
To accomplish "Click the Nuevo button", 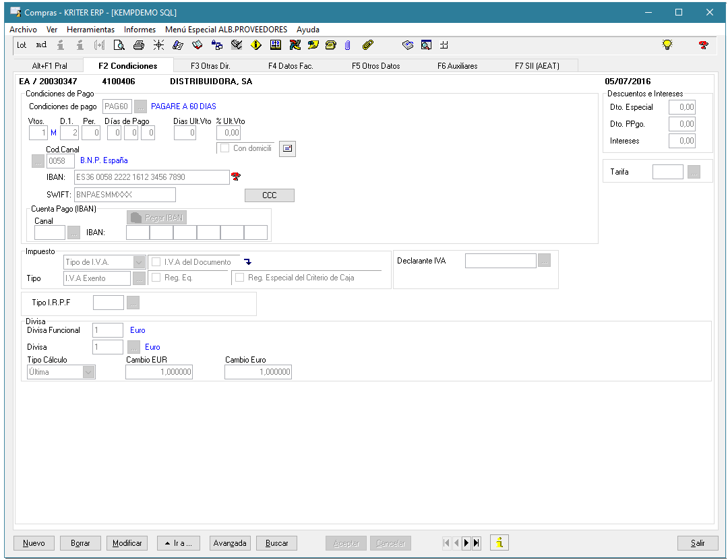I will point(34,543).
